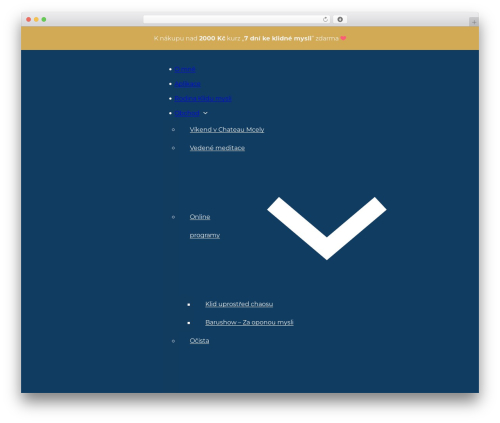500x423 pixels.
Task: Open the Aplikace menu link
Action: tap(187, 84)
